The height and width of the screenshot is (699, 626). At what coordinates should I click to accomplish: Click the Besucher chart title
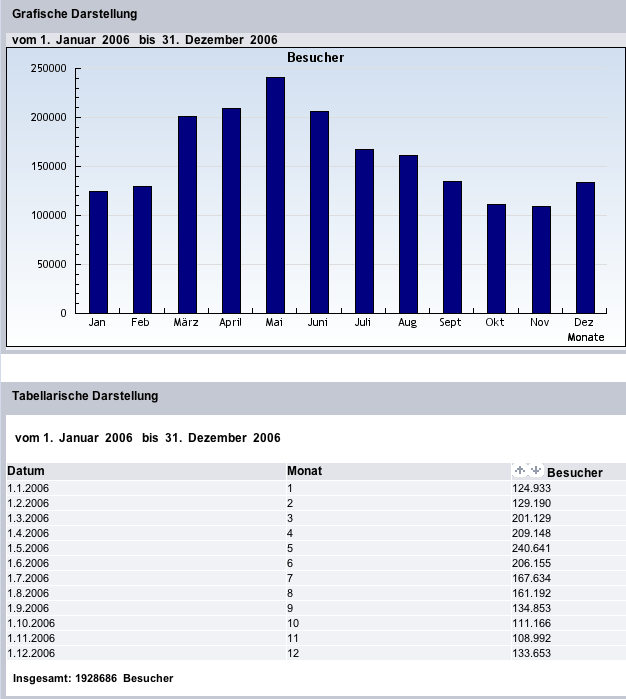(315, 58)
